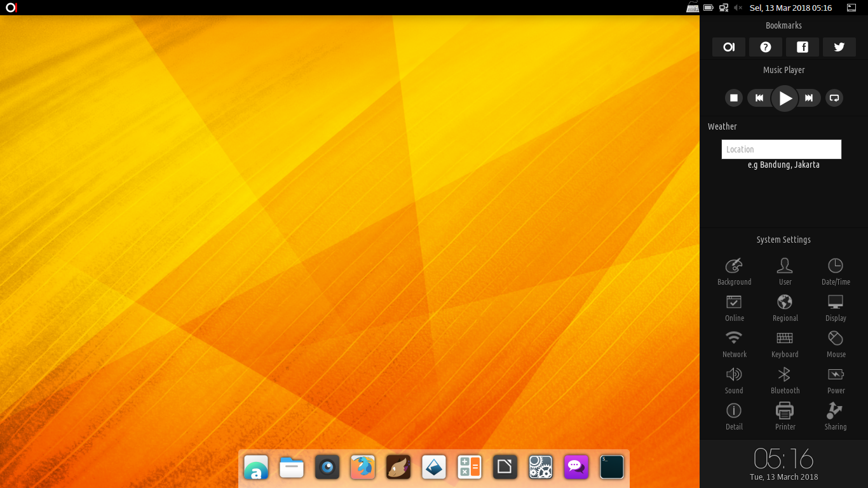Toggle the sidebar panel icon at top right
The width and height of the screenshot is (868, 488).
[851, 8]
